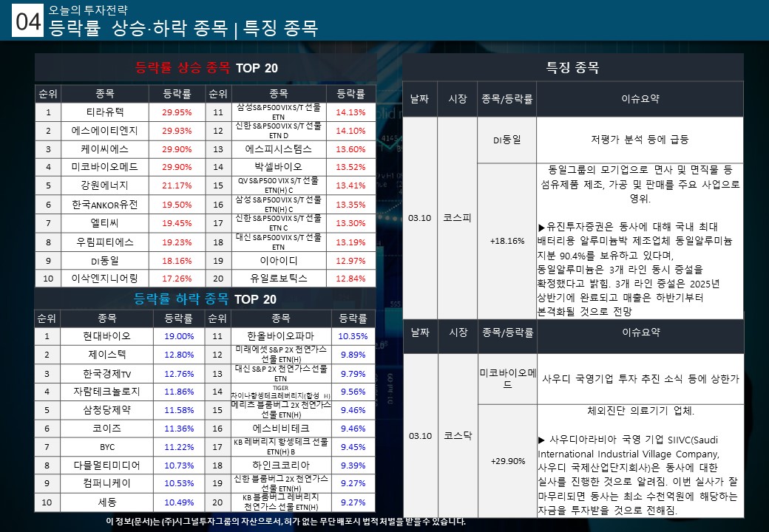The width and height of the screenshot is (769, 532).
Task: Select the '한국ANKOR유전' stock cell
Action: pos(105,205)
